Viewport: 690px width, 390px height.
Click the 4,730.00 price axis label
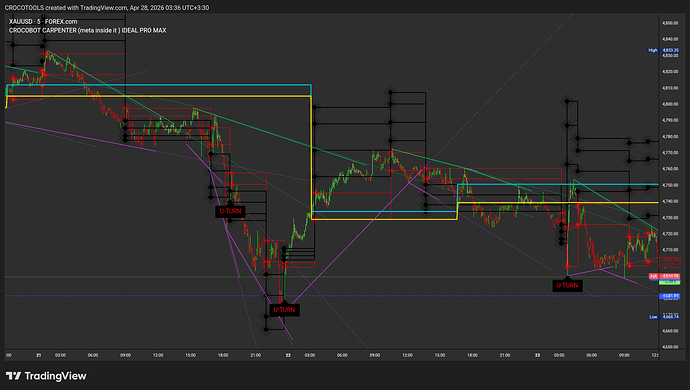[670, 217]
